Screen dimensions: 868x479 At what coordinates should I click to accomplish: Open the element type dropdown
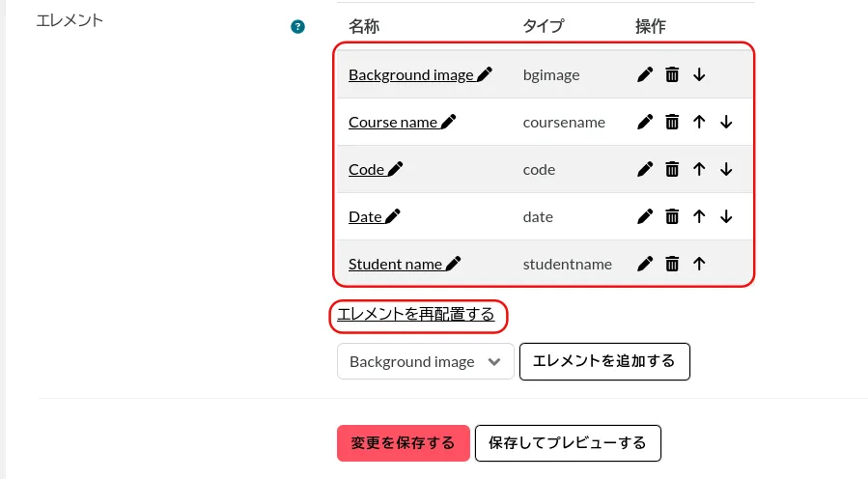[x=425, y=362]
